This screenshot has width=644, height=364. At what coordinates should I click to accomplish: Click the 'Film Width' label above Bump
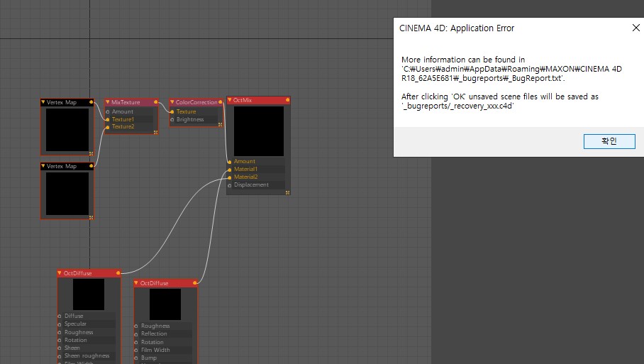click(155, 350)
